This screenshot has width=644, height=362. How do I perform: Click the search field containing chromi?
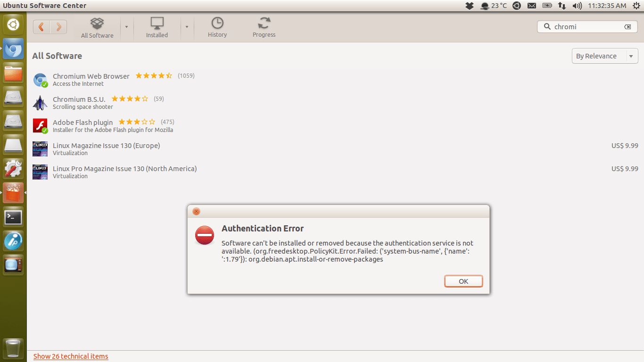pos(587,27)
